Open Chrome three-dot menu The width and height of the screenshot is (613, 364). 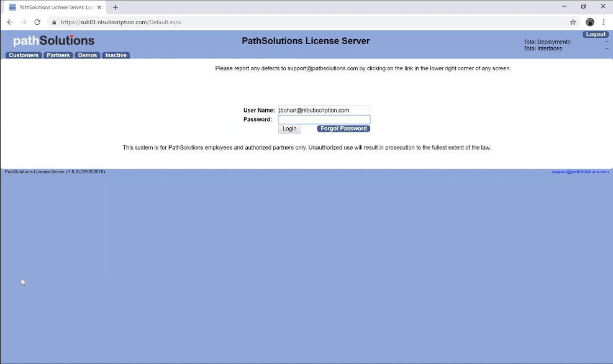tap(604, 22)
